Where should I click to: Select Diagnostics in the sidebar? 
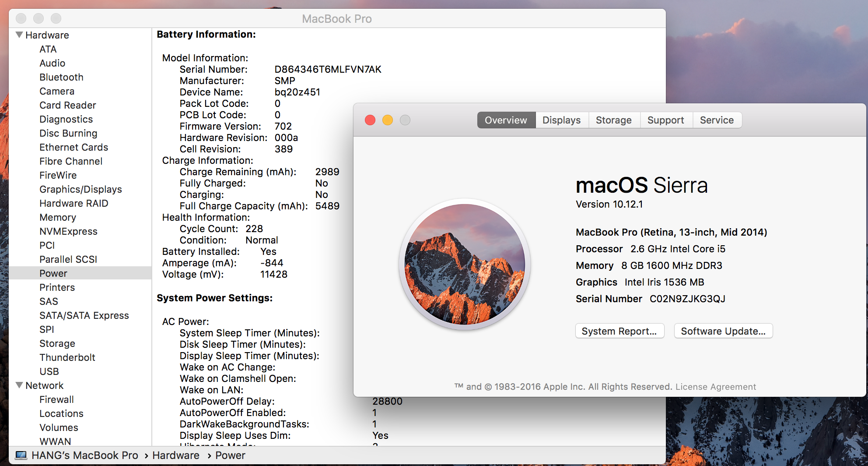point(66,119)
